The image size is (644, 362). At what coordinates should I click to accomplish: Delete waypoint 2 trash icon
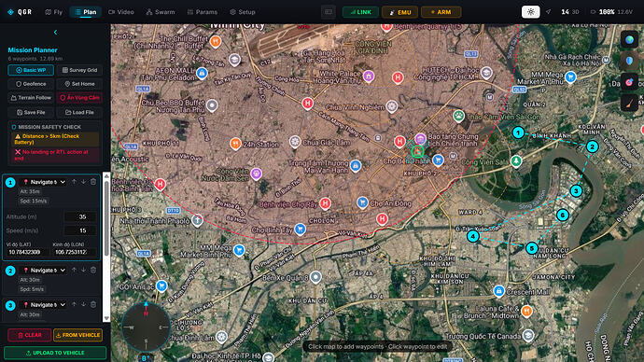click(x=93, y=270)
